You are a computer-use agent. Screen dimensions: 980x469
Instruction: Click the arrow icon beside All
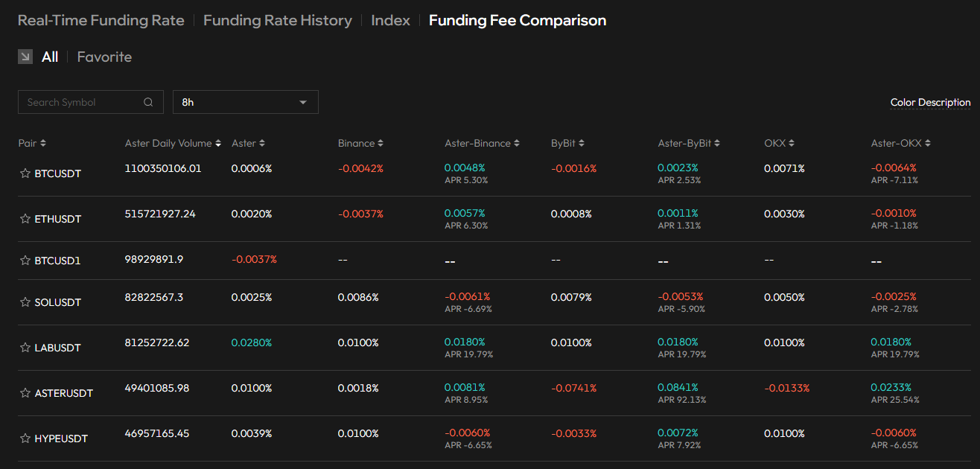pyautogui.click(x=25, y=57)
